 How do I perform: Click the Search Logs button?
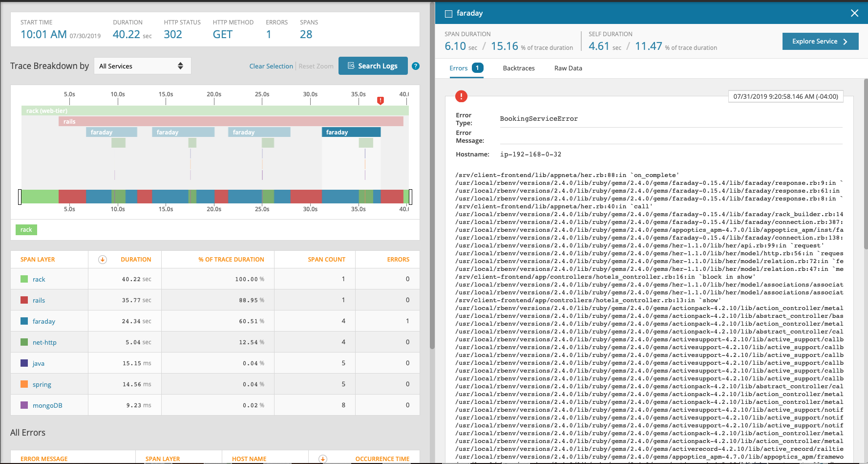[x=373, y=66]
